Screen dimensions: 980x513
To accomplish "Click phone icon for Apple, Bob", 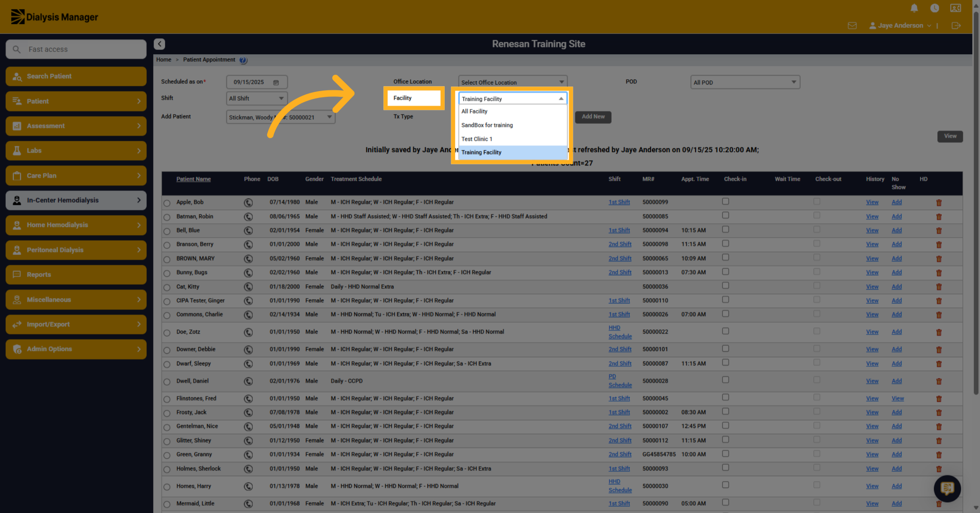I will tap(248, 202).
